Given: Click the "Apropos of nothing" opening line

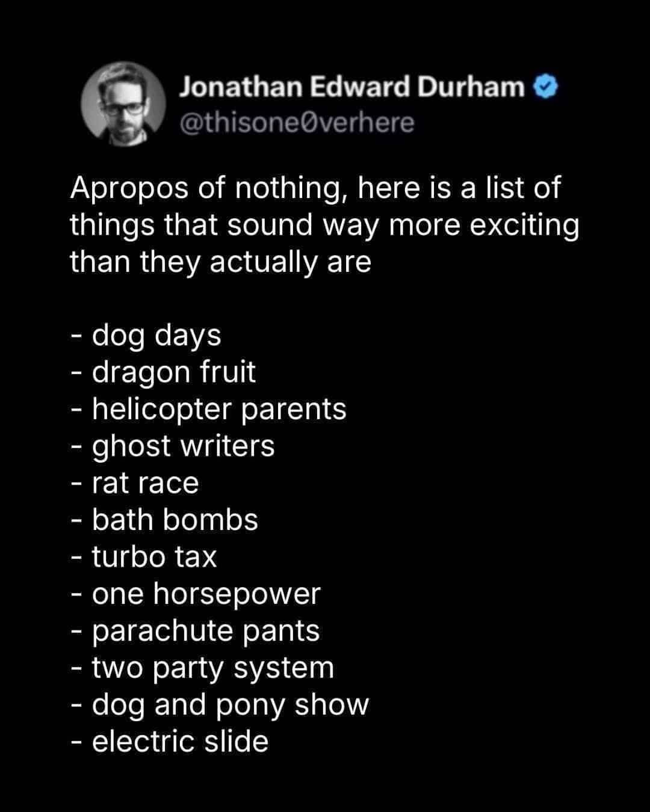Looking at the screenshot, I should coord(315,188).
